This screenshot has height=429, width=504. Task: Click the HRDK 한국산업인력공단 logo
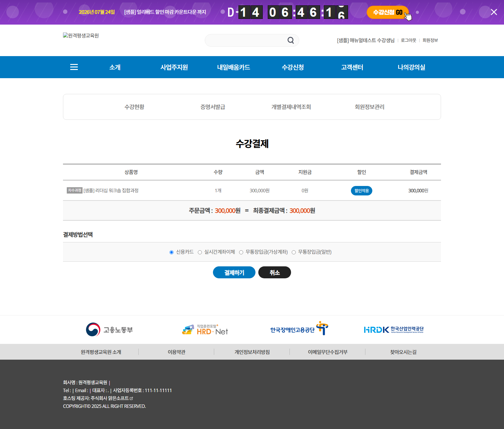click(394, 330)
